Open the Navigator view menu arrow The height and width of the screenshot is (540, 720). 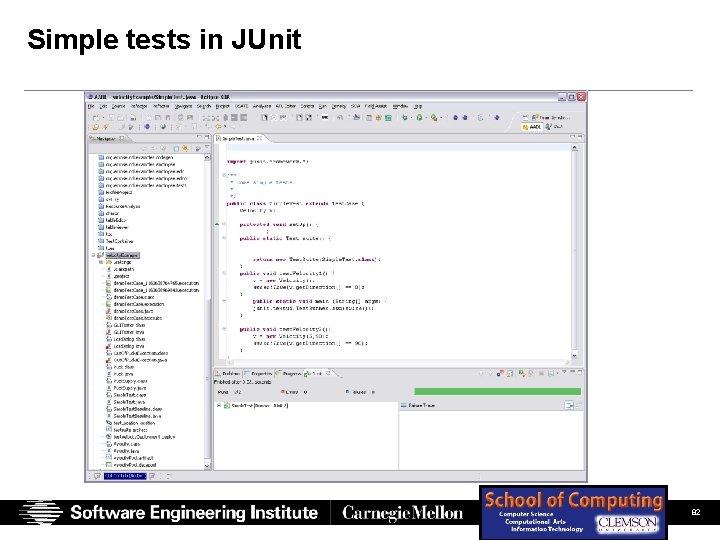point(207,148)
